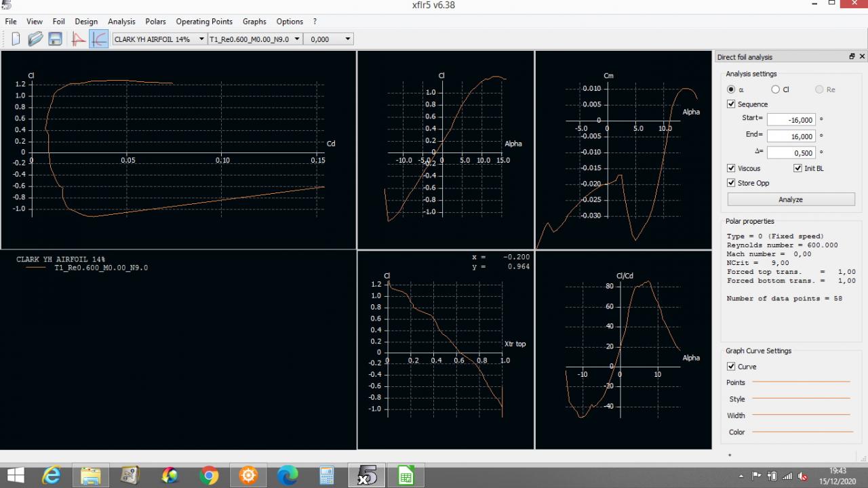Disable the Store Opp checkbox
868x488 pixels.
(731, 183)
